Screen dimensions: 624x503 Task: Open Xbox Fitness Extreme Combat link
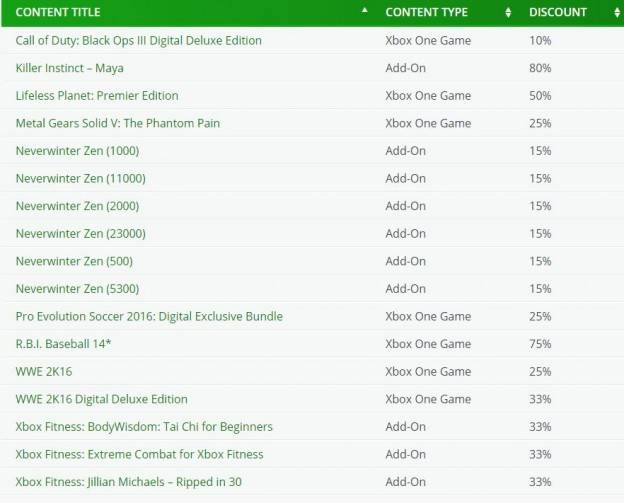click(140, 454)
